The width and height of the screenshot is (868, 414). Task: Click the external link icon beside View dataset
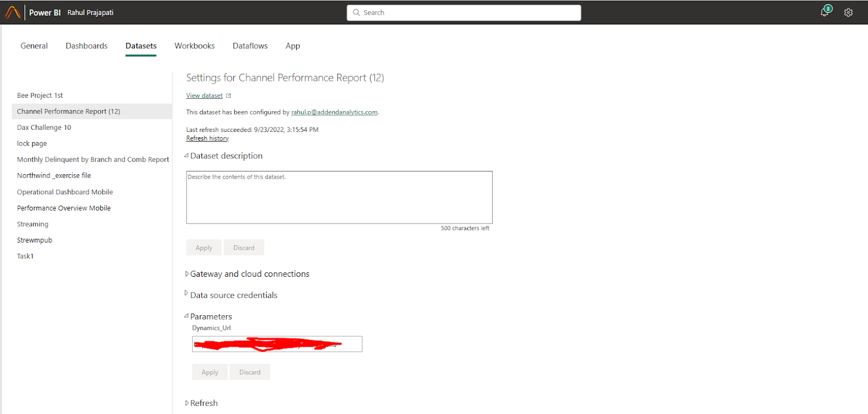pyautogui.click(x=228, y=95)
